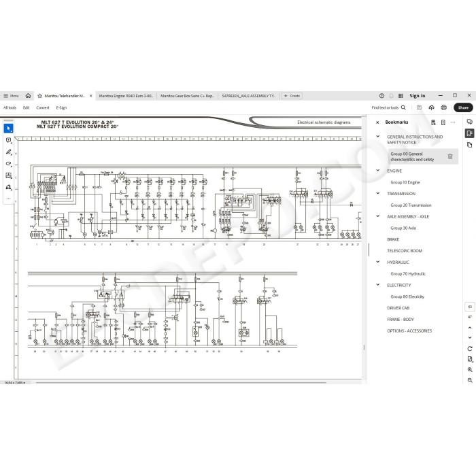Select the draw freehand loop tool
Screen dimensions: 476x476
8,164
